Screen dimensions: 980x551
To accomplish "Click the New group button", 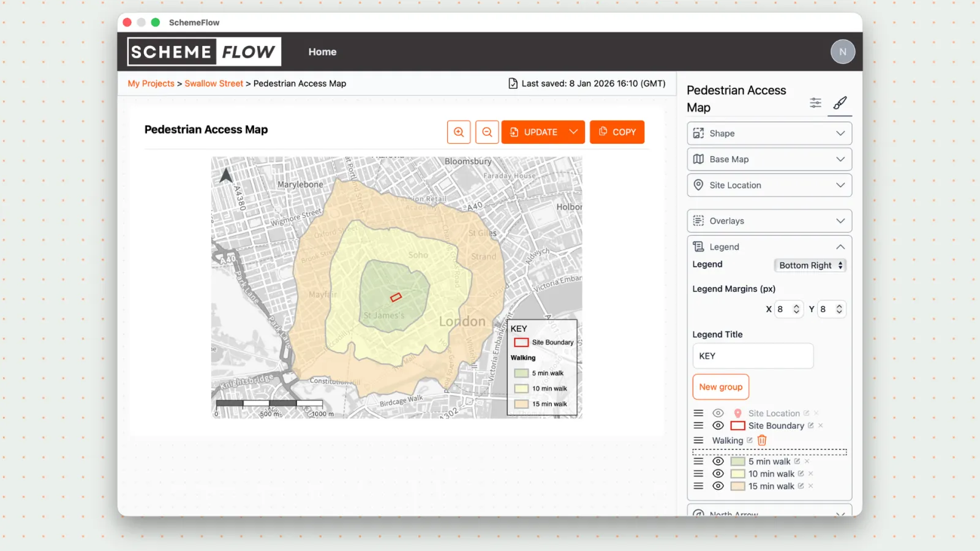I will [721, 387].
